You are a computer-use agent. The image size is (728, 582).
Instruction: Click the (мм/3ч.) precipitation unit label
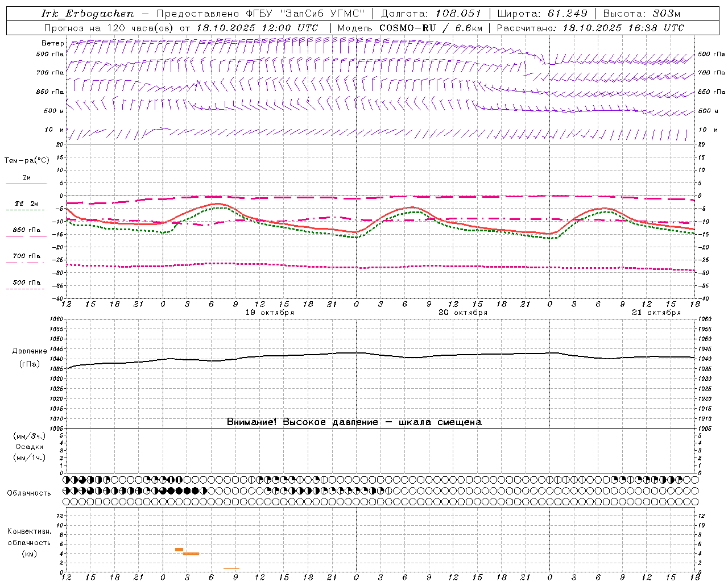click(30, 436)
